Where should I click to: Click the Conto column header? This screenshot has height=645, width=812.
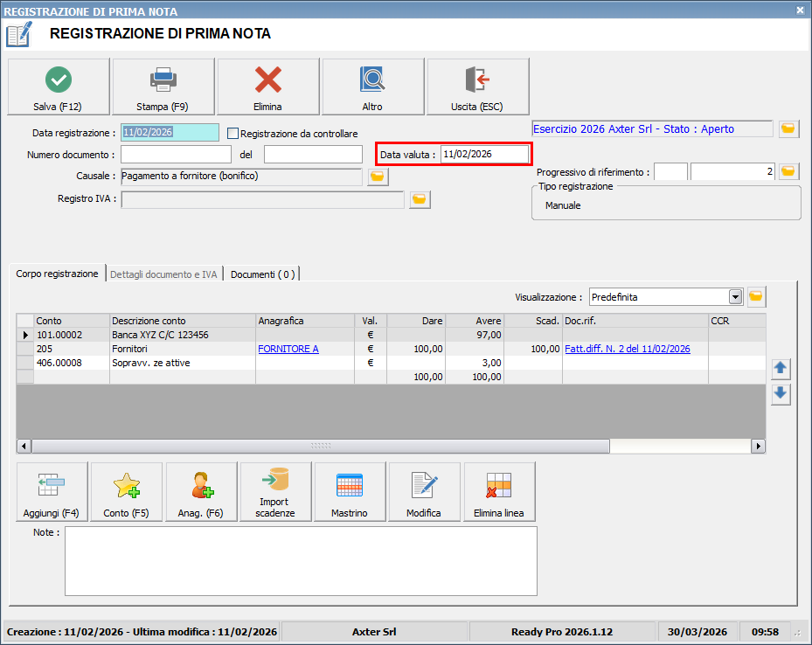[x=72, y=321]
